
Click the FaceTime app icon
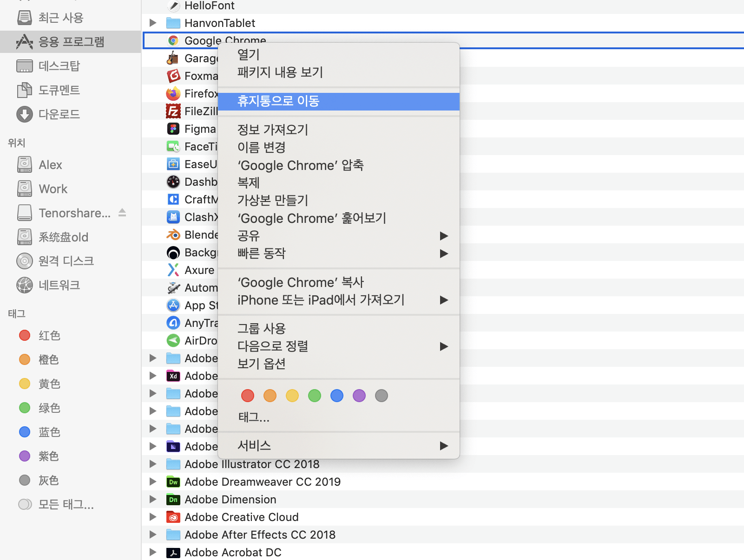pos(173,147)
